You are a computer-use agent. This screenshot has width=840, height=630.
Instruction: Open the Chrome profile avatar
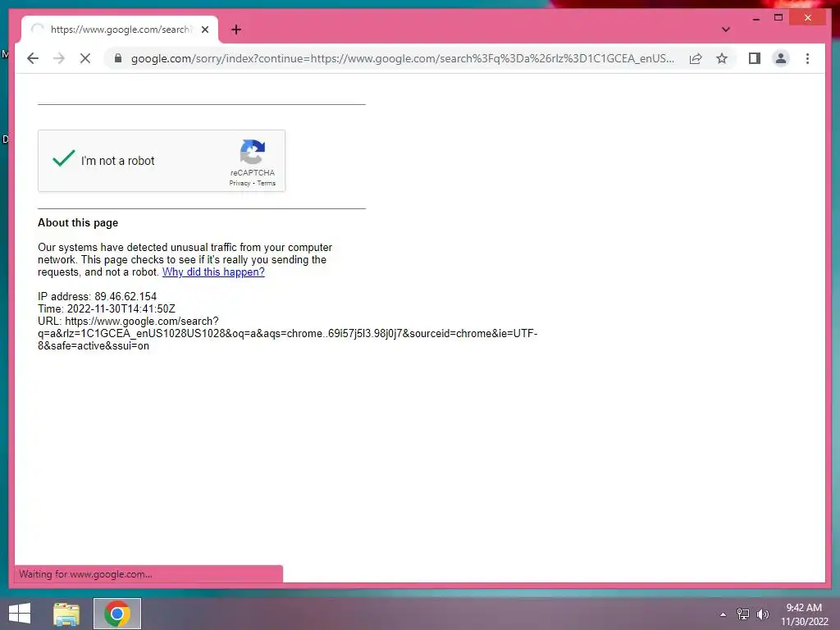pos(781,58)
